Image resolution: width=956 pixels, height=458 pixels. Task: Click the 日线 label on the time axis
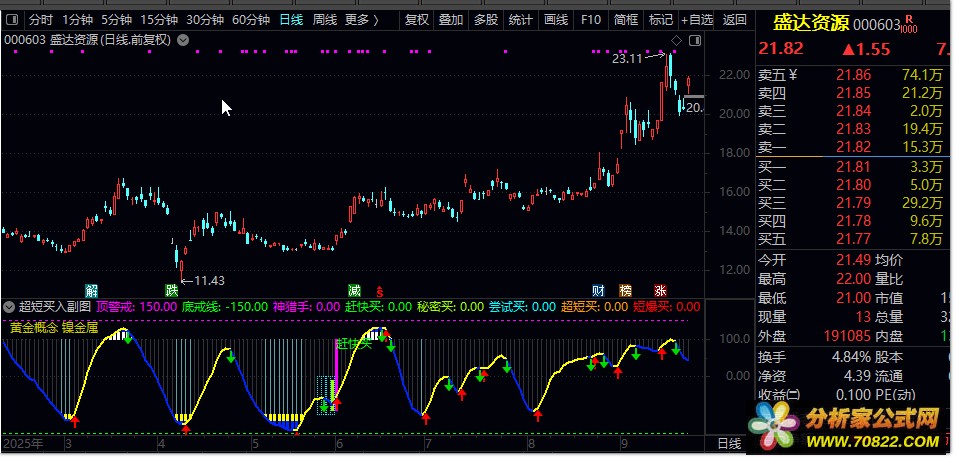tap(730, 443)
